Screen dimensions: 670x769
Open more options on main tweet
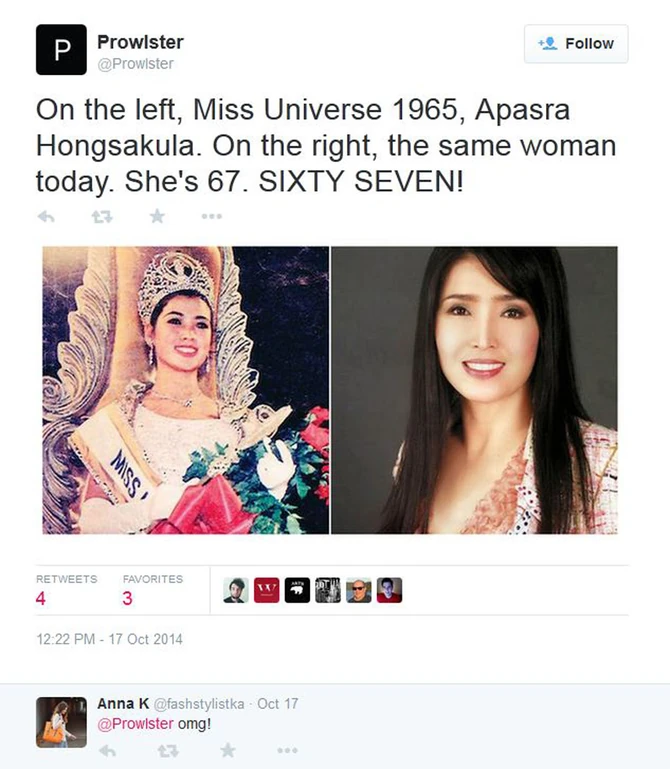tap(212, 216)
